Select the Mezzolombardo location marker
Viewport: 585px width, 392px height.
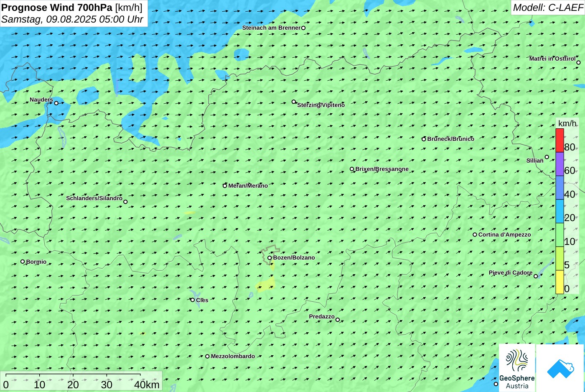207,356
